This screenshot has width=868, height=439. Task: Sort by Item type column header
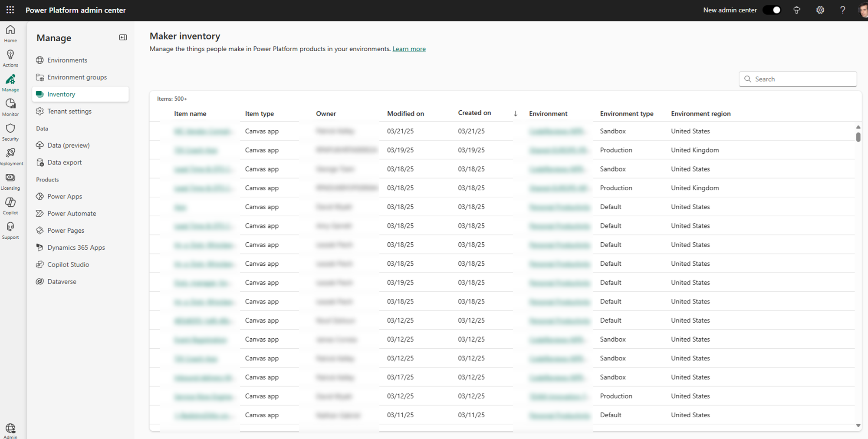coord(260,114)
